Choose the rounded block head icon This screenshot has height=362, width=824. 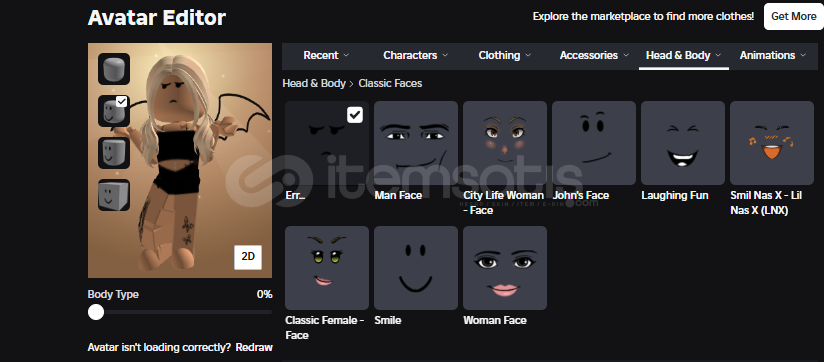(114, 153)
